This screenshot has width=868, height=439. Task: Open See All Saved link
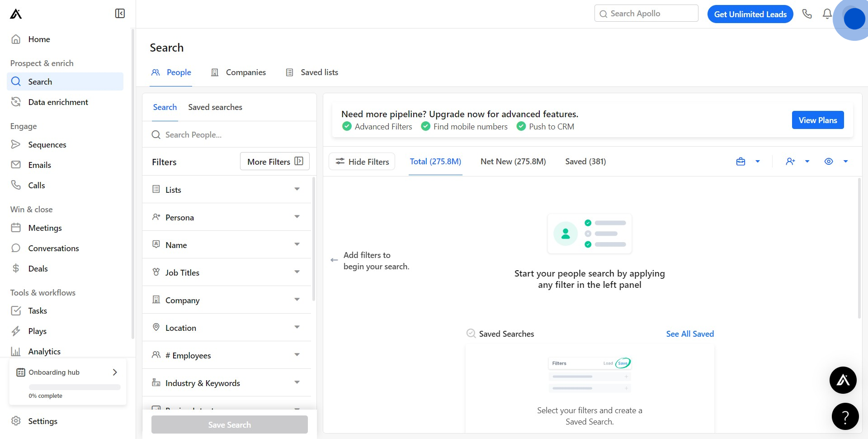[690, 334]
